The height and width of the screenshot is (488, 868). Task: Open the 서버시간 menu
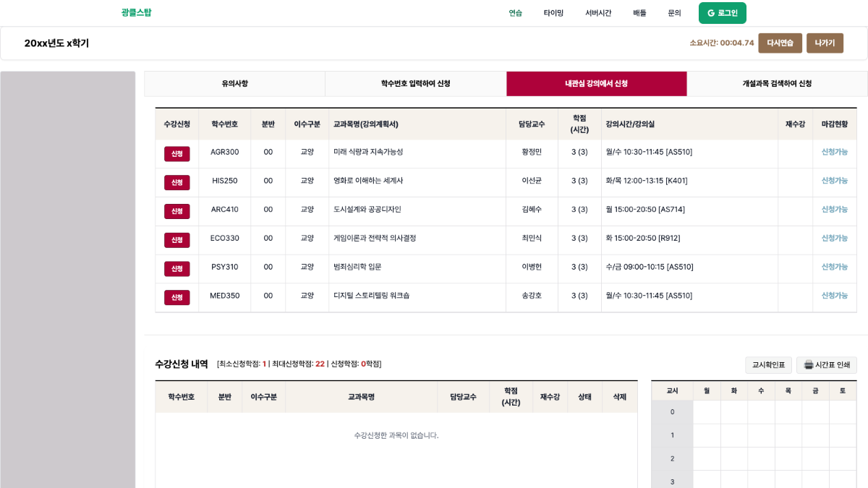(x=598, y=13)
